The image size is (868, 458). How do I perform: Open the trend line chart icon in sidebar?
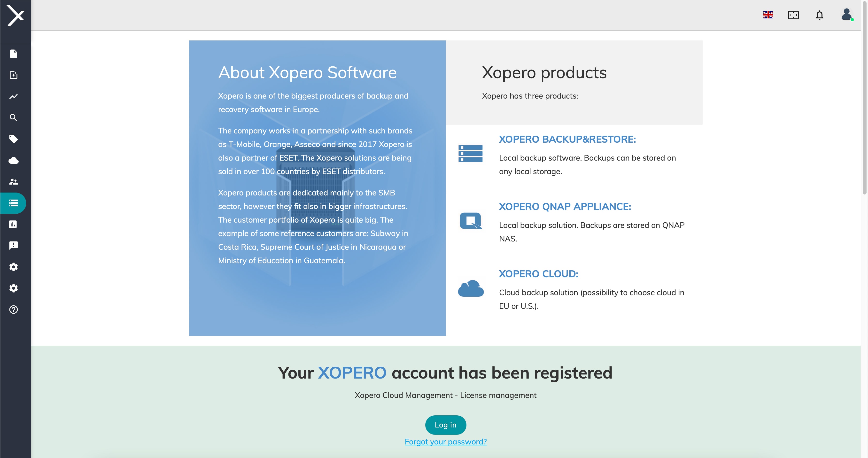click(x=14, y=96)
